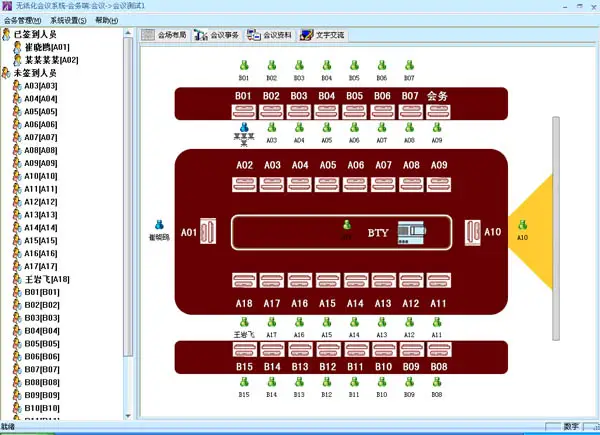Screen dimensions: 600x435
Task: Click the green person icon labeled A09
Action: pos(437,127)
